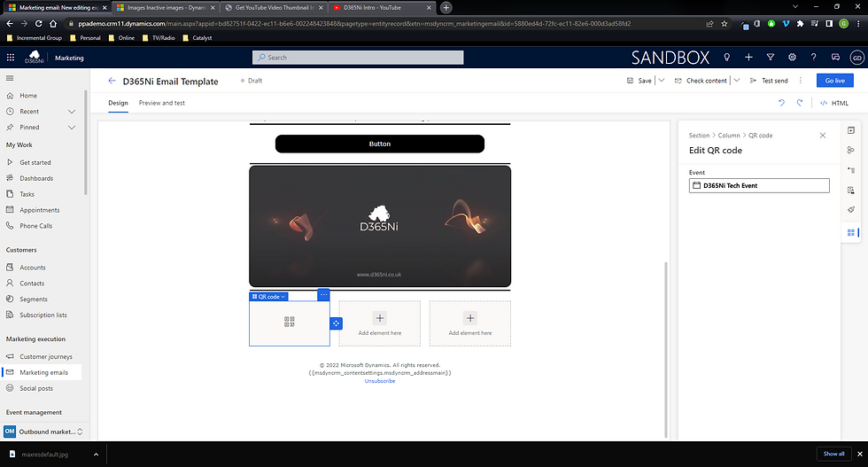Open Home in the site map

tap(28, 96)
